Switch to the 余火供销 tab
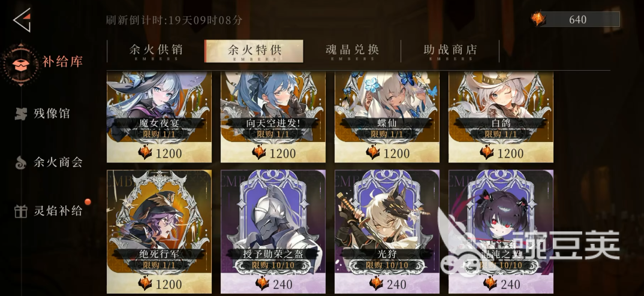The image size is (644, 296). (x=156, y=51)
